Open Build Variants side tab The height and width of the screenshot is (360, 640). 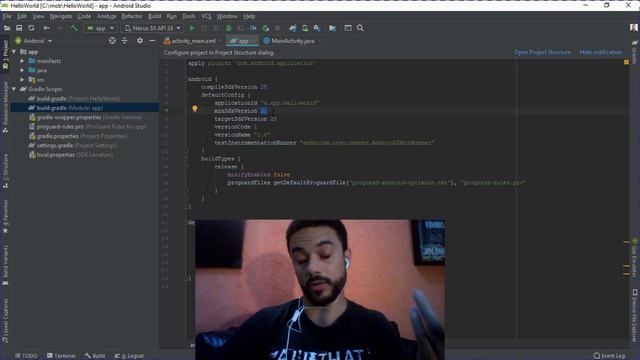coord(5,265)
